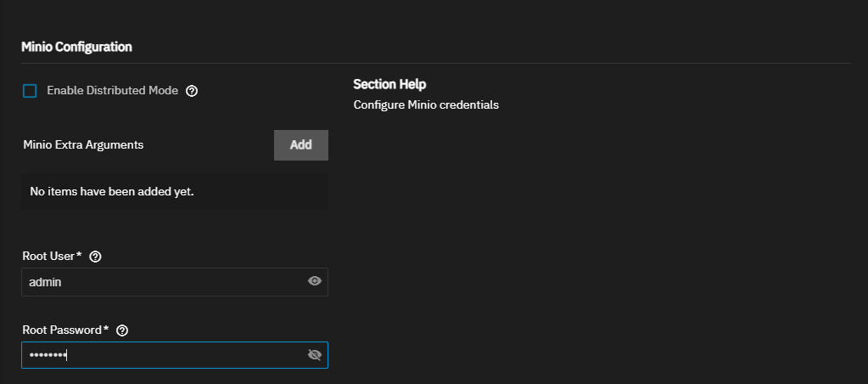Click Add for Minio Extra Arguments
Viewport: 868px width, 384px height.
pyautogui.click(x=300, y=145)
